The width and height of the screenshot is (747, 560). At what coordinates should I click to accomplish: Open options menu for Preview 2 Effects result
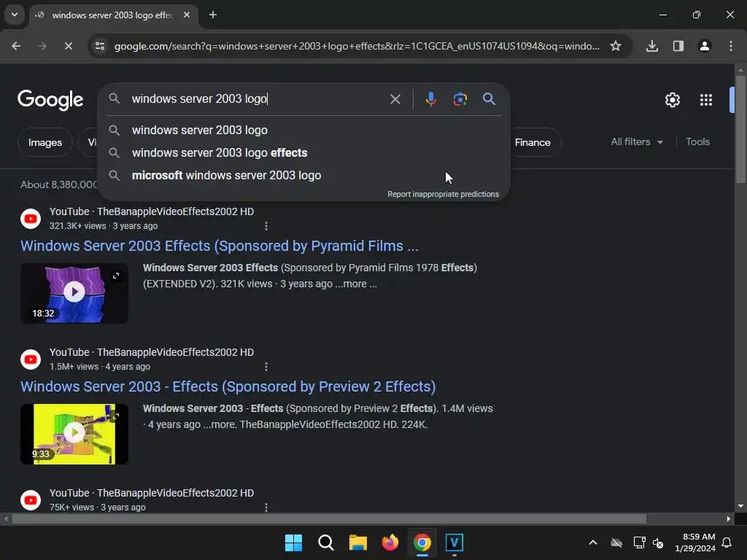266,367
